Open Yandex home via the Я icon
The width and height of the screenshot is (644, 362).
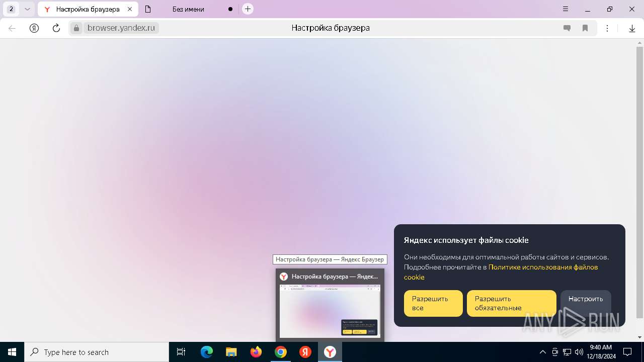point(34,28)
